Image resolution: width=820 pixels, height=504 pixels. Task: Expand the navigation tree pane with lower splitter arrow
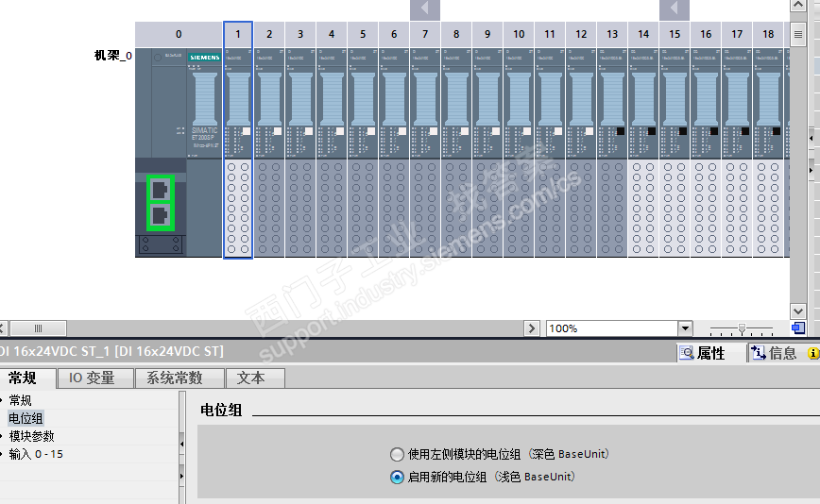coord(182,476)
